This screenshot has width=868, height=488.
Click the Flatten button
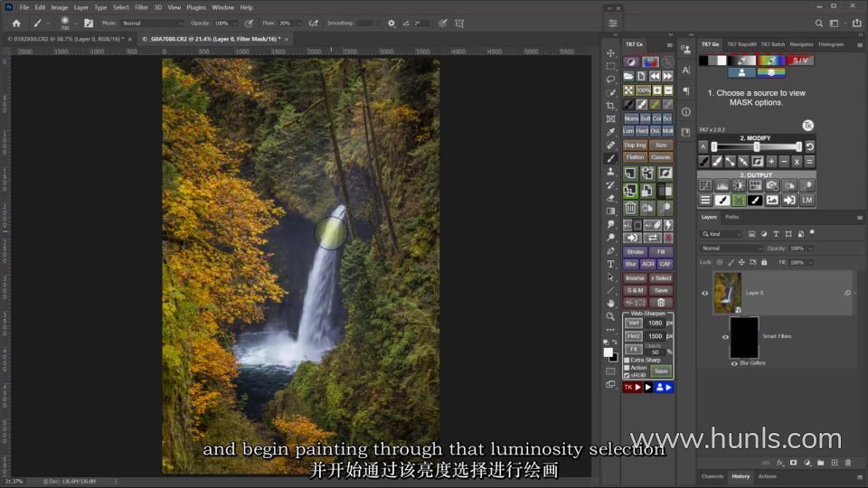[x=635, y=157]
